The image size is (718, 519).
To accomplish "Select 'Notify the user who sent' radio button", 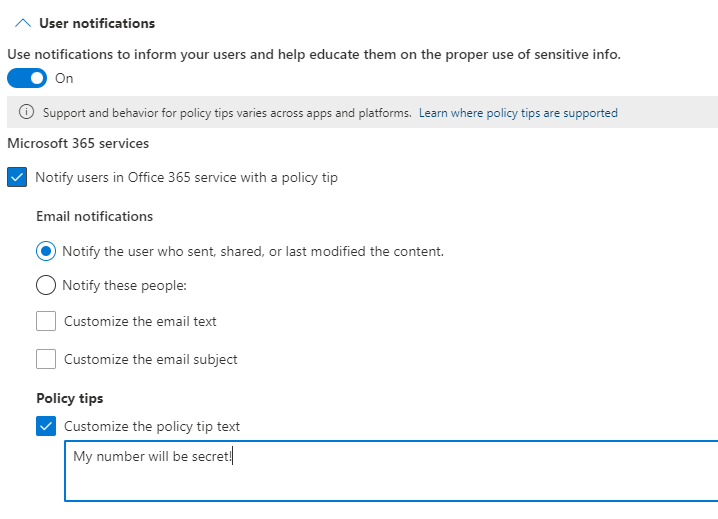I will click(46, 251).
